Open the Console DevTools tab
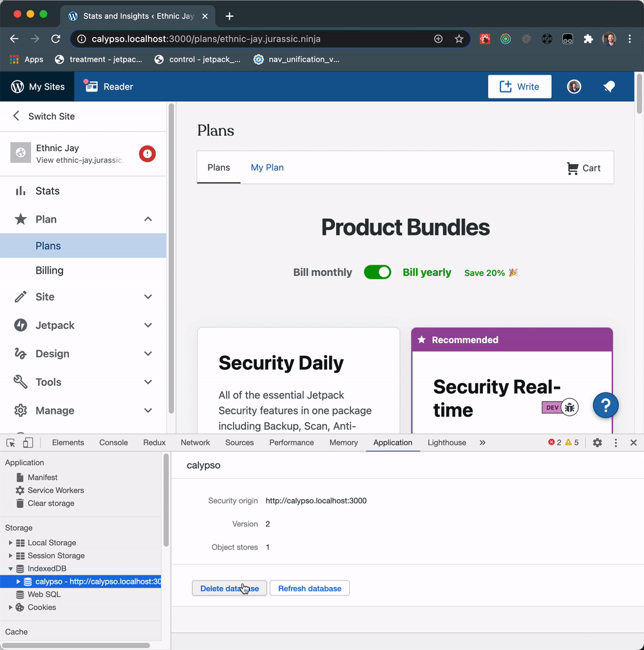The image size is (644, 650). pyautogui.click(x=113, y=443)
